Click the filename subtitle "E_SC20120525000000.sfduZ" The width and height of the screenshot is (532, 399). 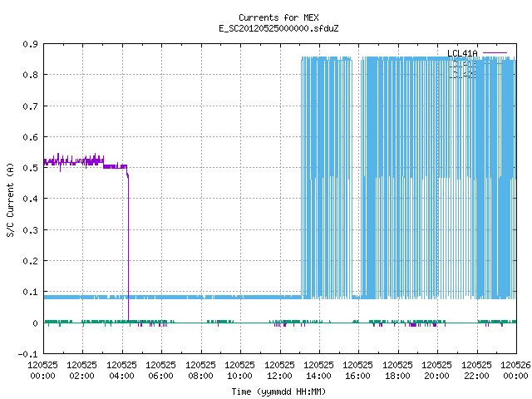click(x=278, y=28)
